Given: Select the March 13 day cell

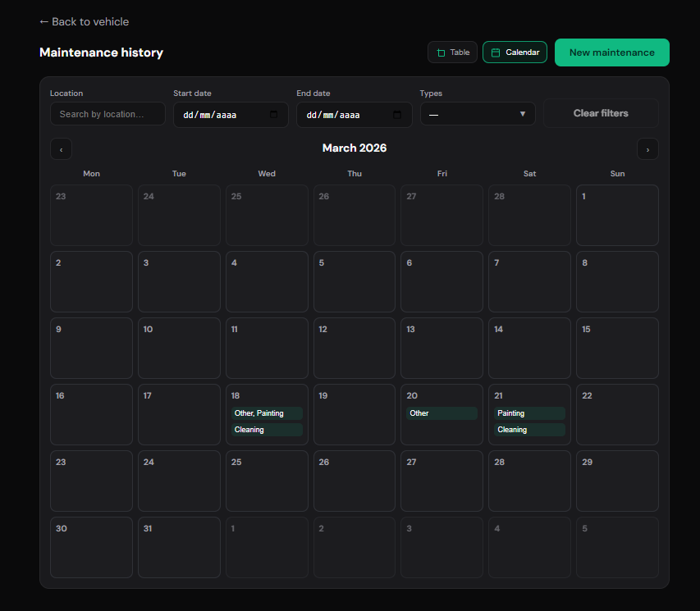Looking at the screenshot, I should coord(442,348).
